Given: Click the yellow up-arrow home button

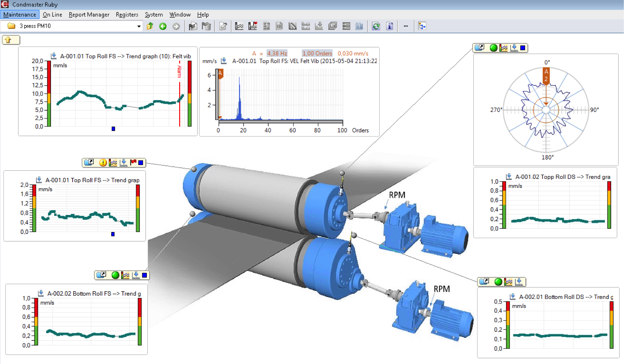Looking at the screenshot, I should [x=8, y=40].
